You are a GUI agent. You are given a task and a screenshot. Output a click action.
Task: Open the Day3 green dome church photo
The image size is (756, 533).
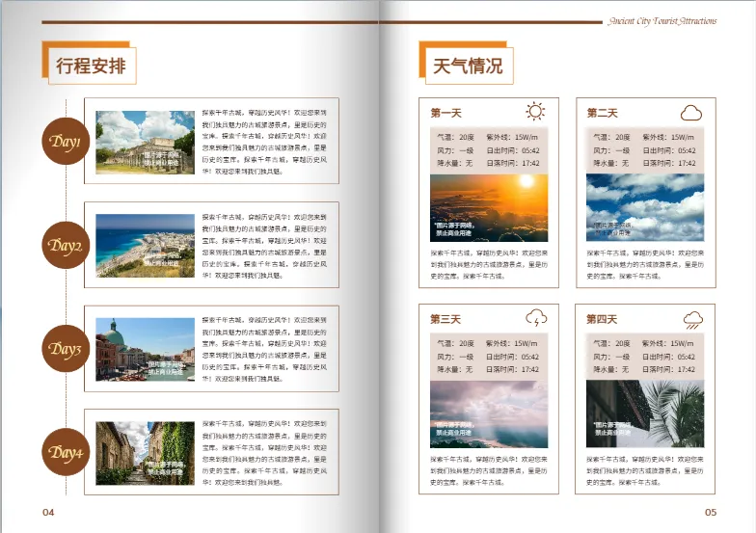coord(145,349)
